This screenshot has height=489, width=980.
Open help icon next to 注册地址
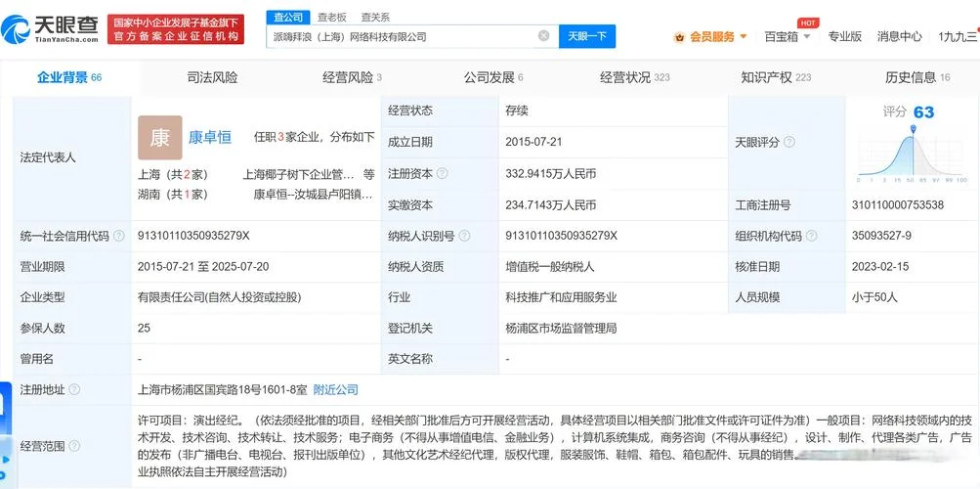pos(73,389)
